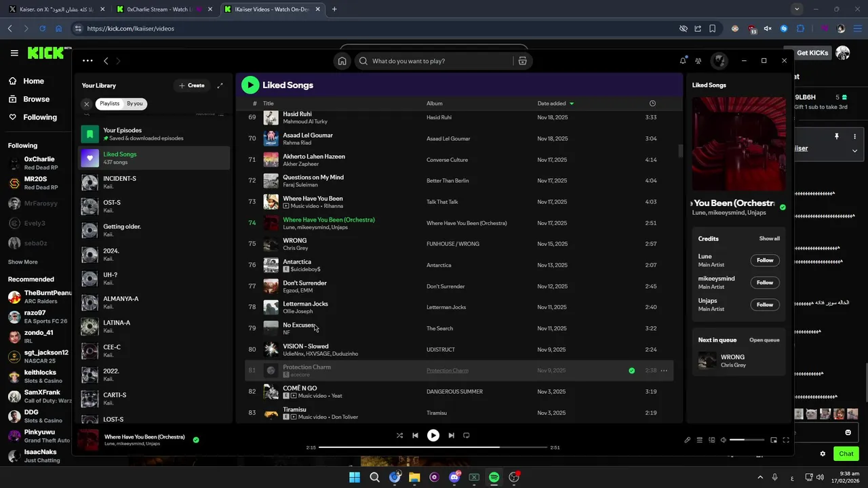This screenshot has height=488, width=868.
Task: Click the Create button in Your Library
Action: [x=191, y=85]
